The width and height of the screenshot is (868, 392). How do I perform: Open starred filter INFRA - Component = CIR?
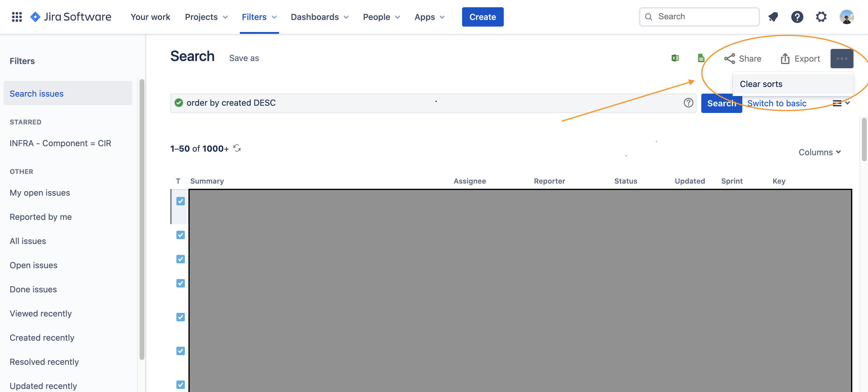(60, 143)
